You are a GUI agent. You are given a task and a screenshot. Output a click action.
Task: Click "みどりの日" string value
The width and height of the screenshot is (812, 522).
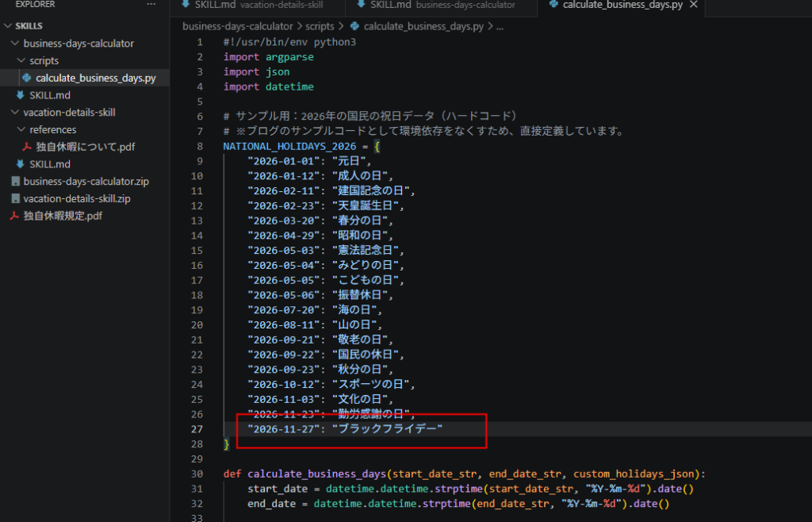[366, 266]
